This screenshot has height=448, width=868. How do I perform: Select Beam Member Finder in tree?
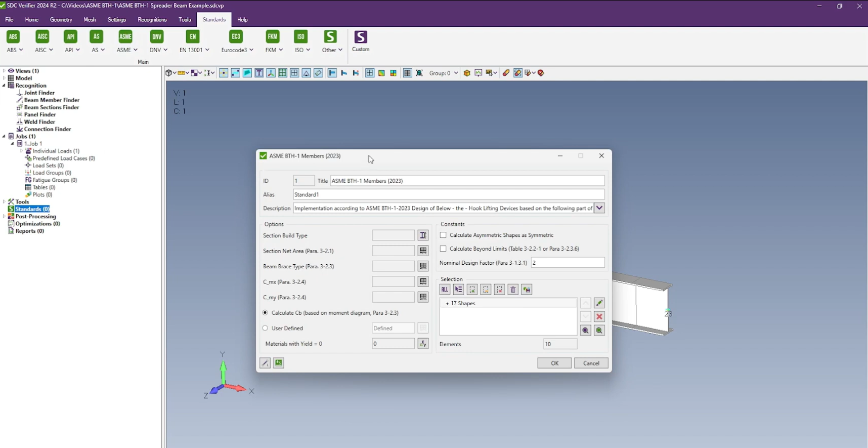[x=52, y=100]
